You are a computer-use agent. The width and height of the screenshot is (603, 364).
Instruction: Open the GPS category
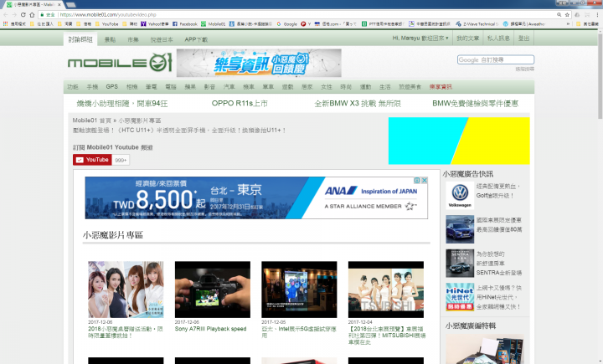(112, 87)
